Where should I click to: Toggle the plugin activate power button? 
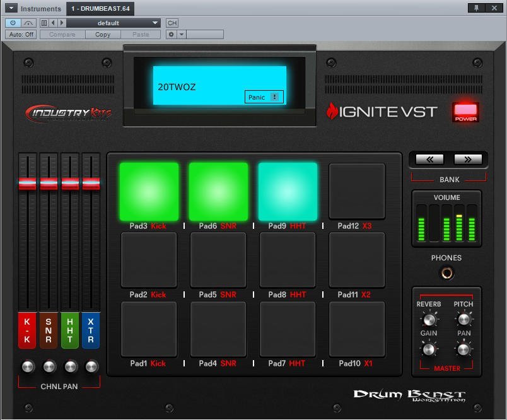coord(13,23)
